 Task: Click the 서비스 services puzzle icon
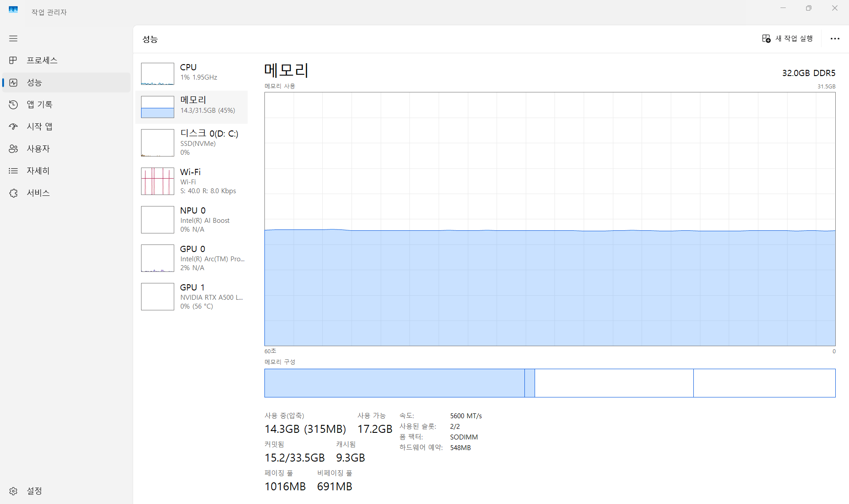[x=13, y=193]
